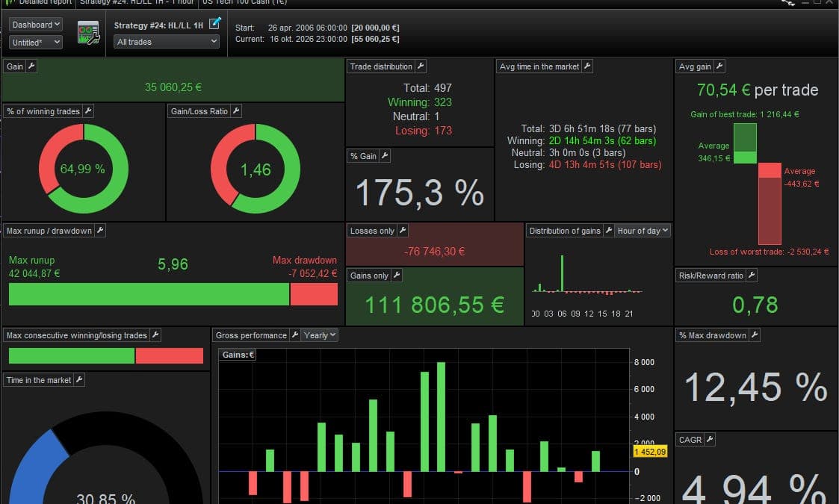Click Losing: 4D 13h 4m 51s (107 bars) line
839x504 pixels.
(x=587, y=165)
